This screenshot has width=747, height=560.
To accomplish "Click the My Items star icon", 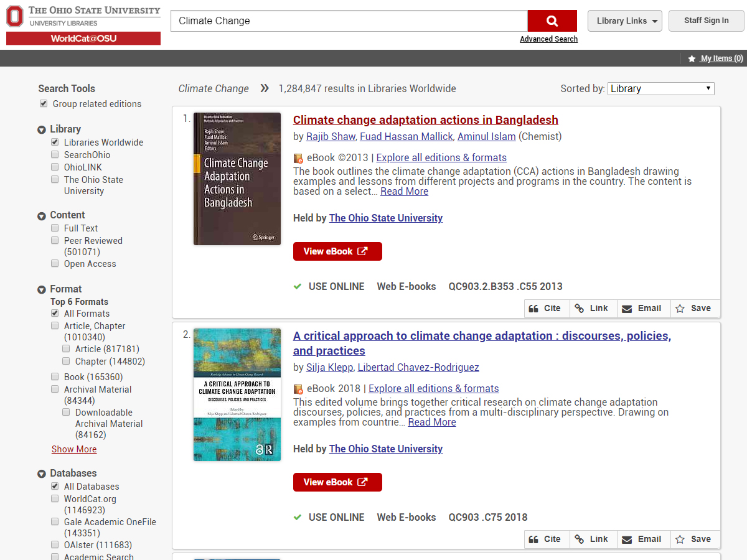I will 692,58.
